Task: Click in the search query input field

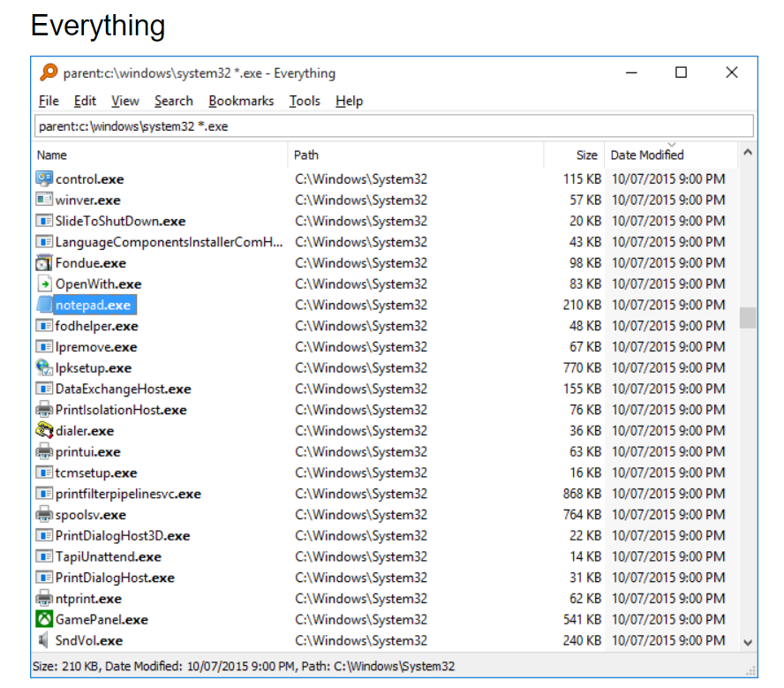Action: coord(393,126)
